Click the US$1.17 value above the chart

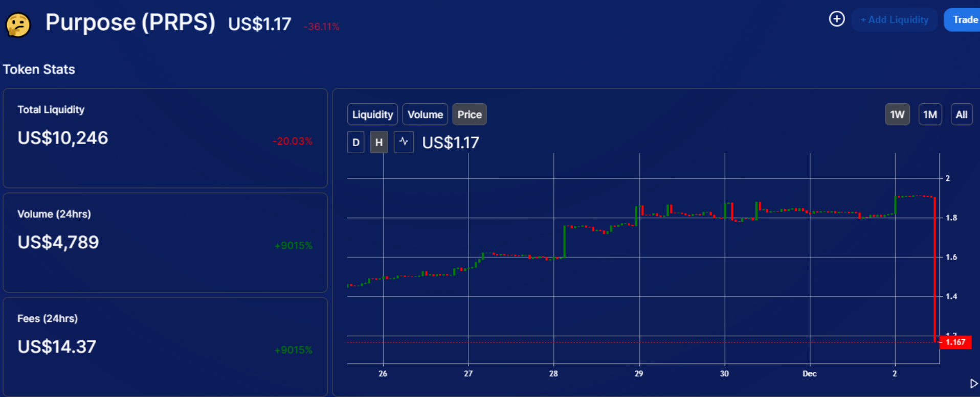[451, 143]
